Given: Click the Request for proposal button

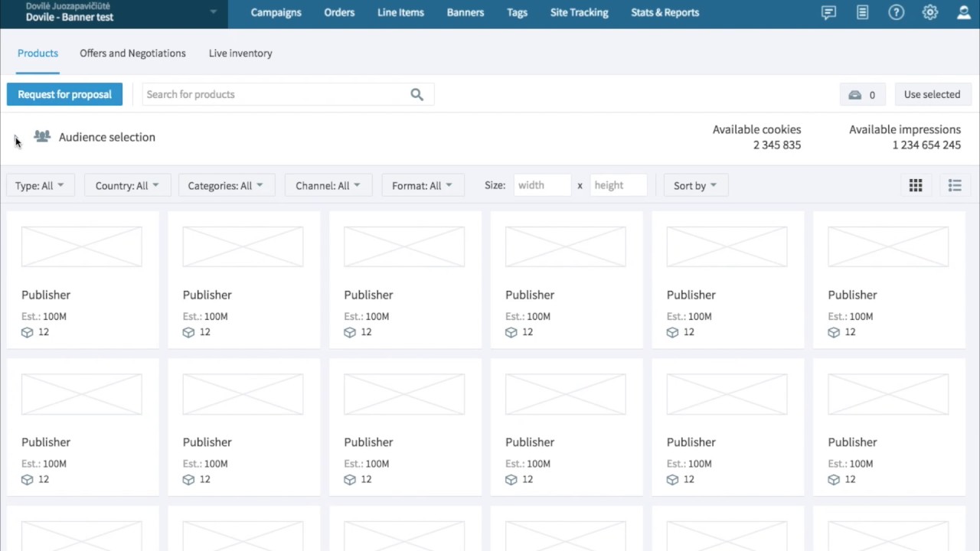Looking at the screenshot, I should coord(64,94).
